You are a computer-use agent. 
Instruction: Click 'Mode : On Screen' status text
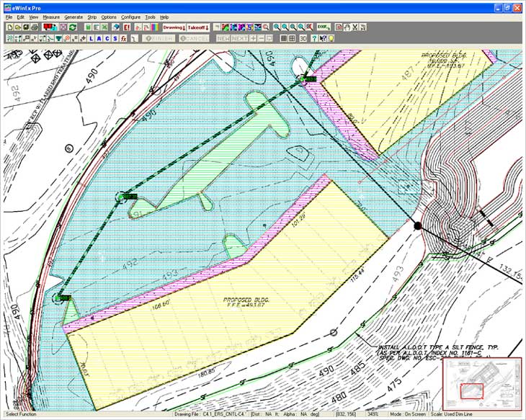tap(408, 414)
